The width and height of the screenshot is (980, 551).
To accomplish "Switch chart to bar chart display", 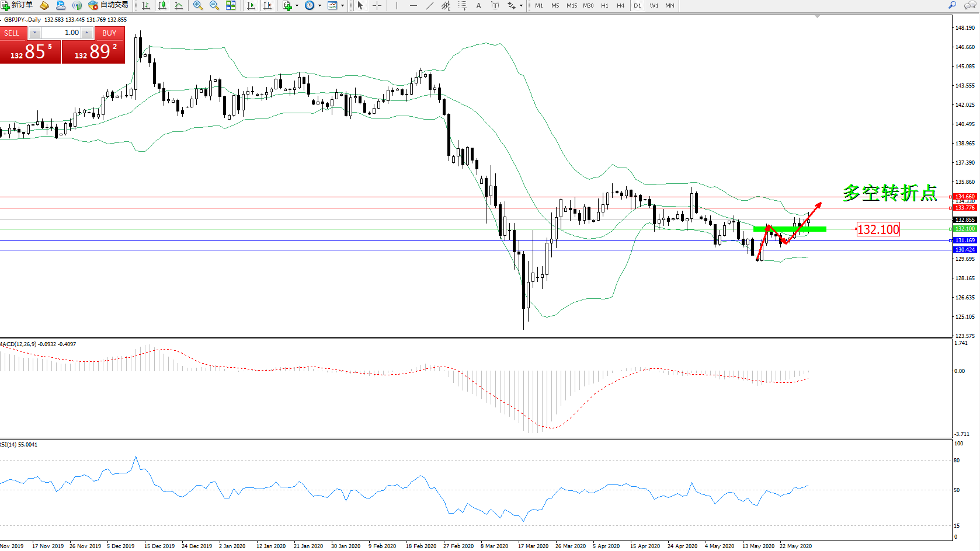I will click(x=146, y=6).
